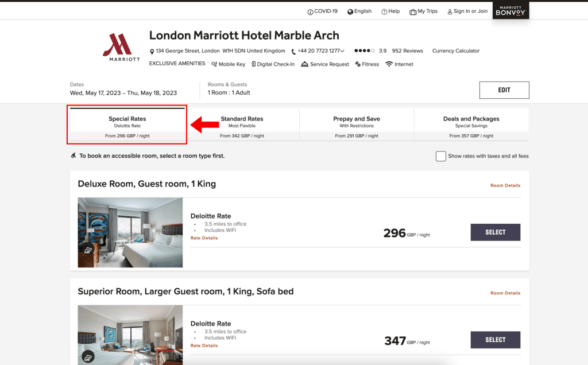Click the Internet wifi icon
The image size is (588, 365).
[389, 64]
